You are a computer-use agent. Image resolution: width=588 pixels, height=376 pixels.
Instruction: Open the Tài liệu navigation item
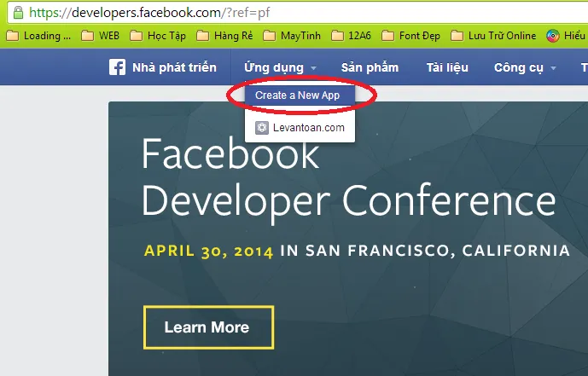[x=447, y=67]
